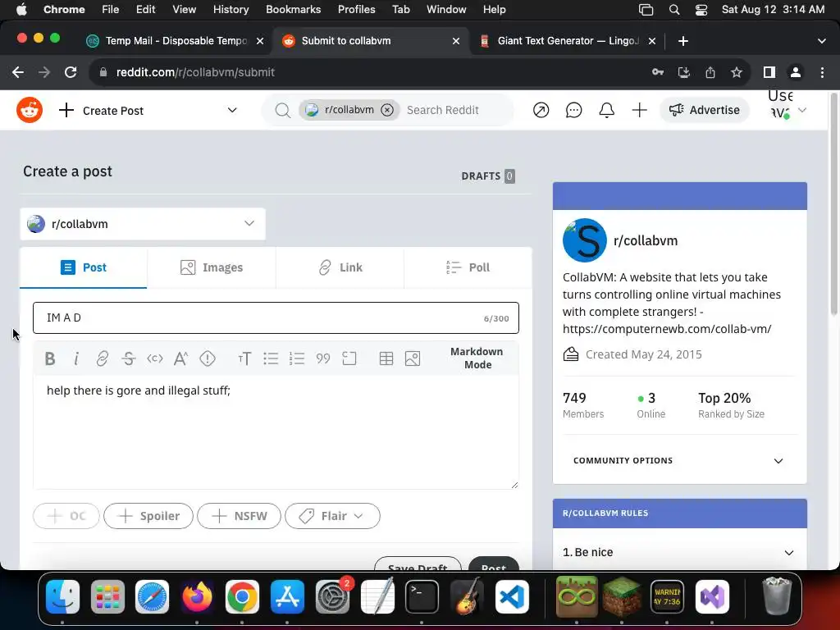The width and height of the screenshot is (840, 630).
Task: Open Visual Studio Code from the Dock
Action: (x=512, y=597)
